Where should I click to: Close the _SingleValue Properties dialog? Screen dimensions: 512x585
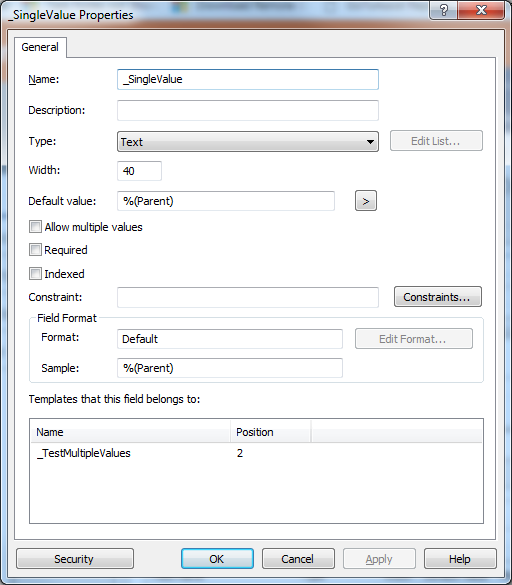click(x=481, y=10)
